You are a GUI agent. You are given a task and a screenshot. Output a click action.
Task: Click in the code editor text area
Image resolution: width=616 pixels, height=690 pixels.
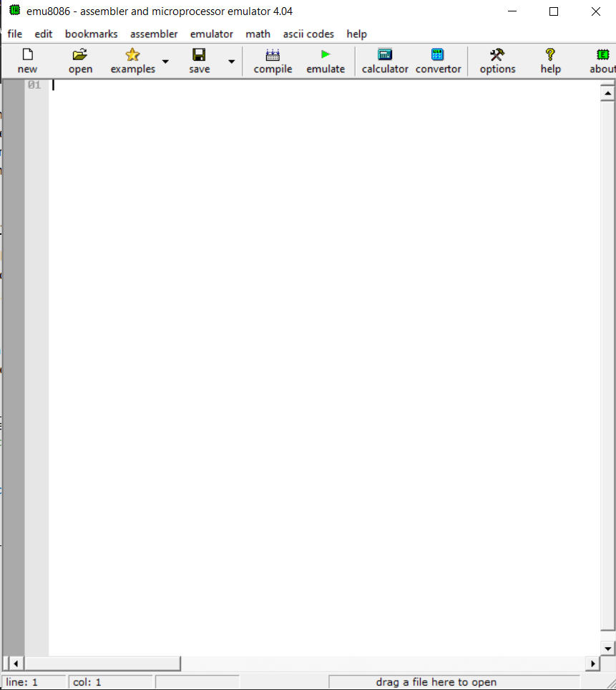pyautogui.click(x=324, y=368)
